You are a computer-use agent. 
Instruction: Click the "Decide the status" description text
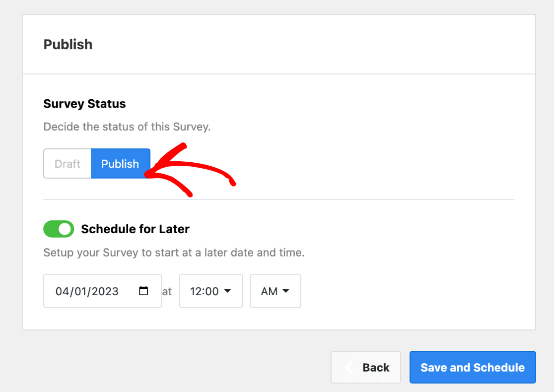point(127,127)
